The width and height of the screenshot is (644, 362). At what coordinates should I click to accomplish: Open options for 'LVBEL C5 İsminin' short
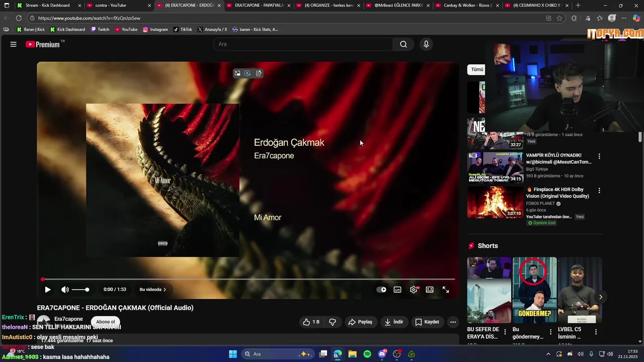(596, 332)
